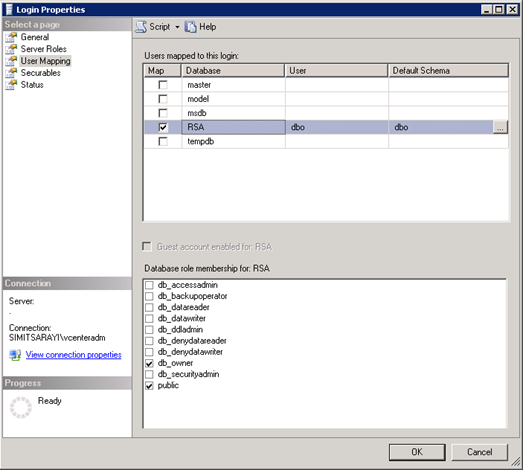Click the Database column header
523x470 pixels.
pos(233,71)
